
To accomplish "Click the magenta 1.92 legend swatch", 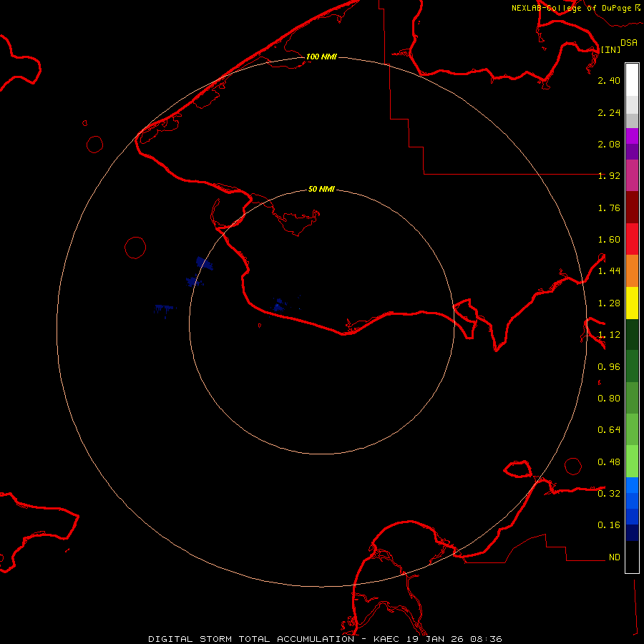I will [x=632, y=175].
